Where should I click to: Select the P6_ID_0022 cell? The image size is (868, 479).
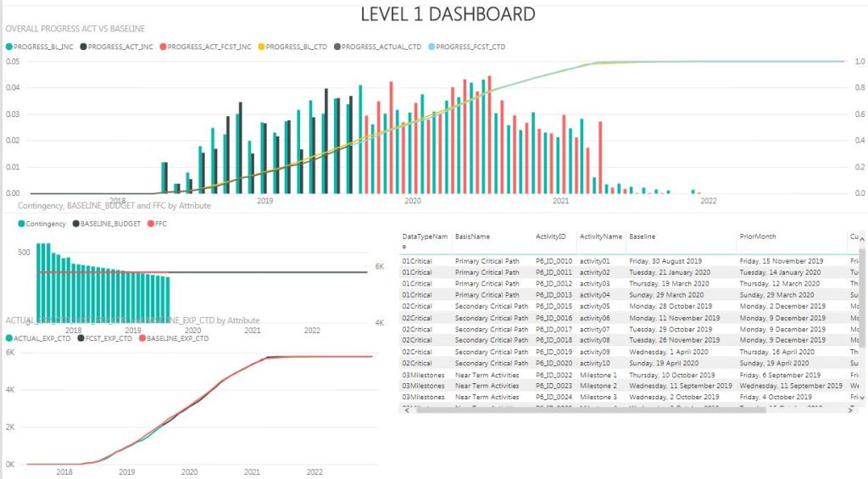pyautogui.click(x=554, y=376)
